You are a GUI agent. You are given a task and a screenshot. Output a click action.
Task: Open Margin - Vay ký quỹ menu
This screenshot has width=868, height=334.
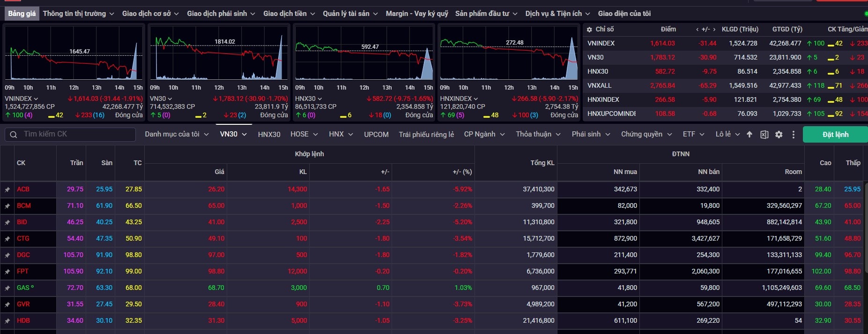pyautogui.click(x=417, y=14)
